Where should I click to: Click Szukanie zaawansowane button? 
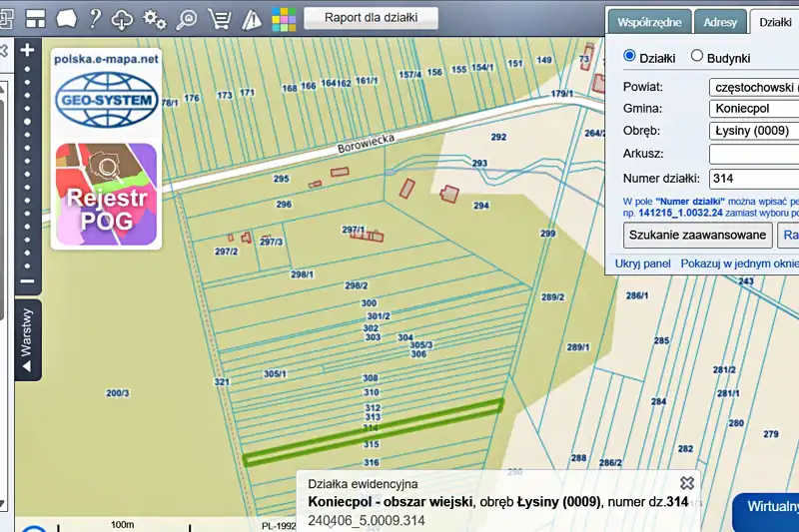pyautogui.click(x=698, y=235)
